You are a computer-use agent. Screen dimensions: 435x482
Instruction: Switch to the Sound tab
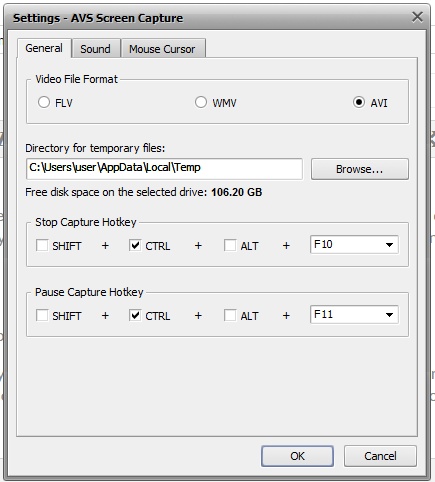click(x=96, y=49)
